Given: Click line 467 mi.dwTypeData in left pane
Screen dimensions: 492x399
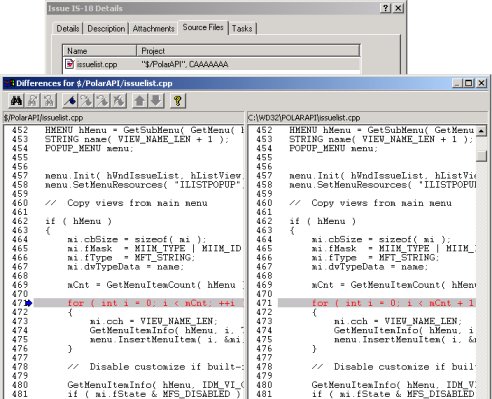Looking at the screenshot, I should tap(125, 267).
